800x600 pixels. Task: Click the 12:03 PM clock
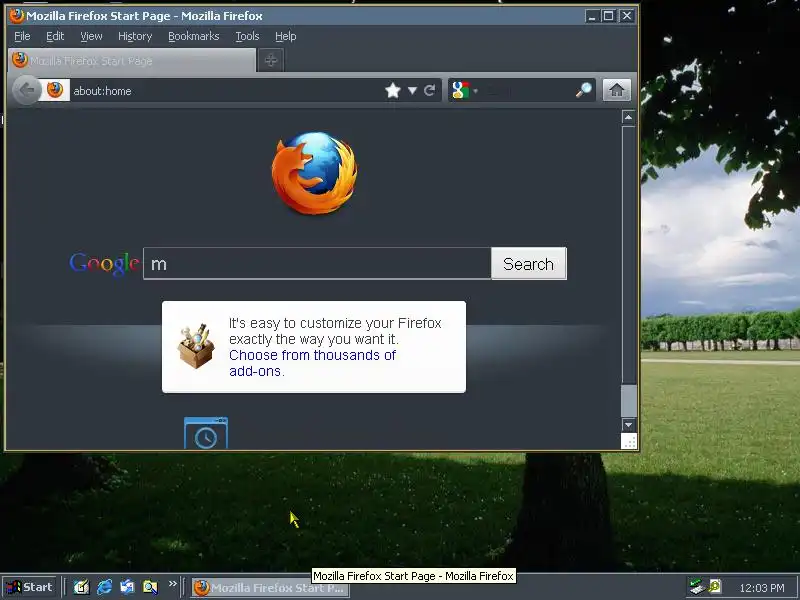[762, 588]
